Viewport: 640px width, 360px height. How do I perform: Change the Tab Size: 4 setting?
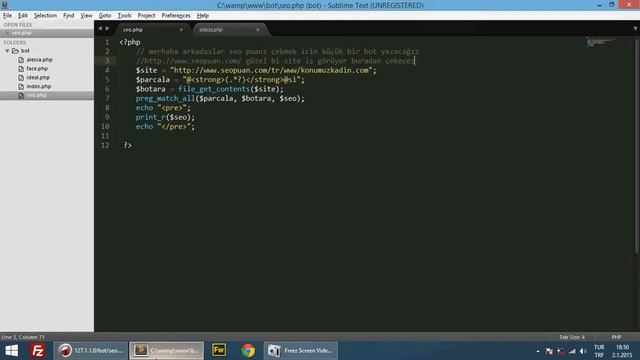coord(572,337)
